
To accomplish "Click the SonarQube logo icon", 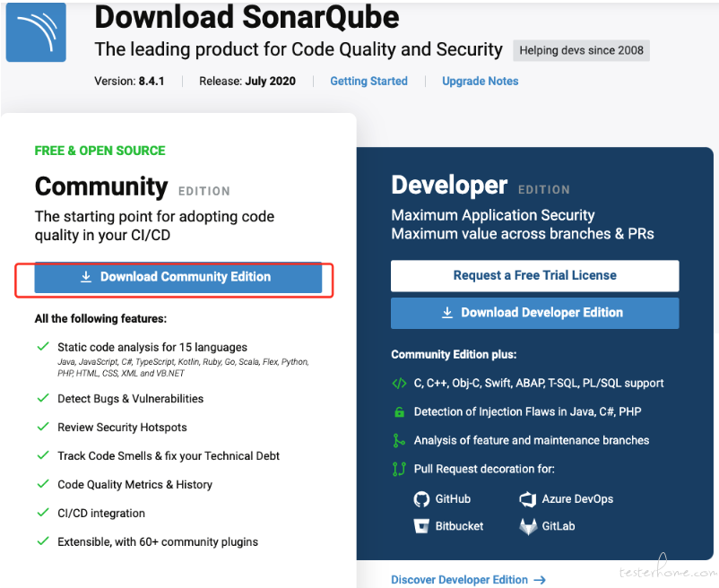I will click(x=36, y=32).
